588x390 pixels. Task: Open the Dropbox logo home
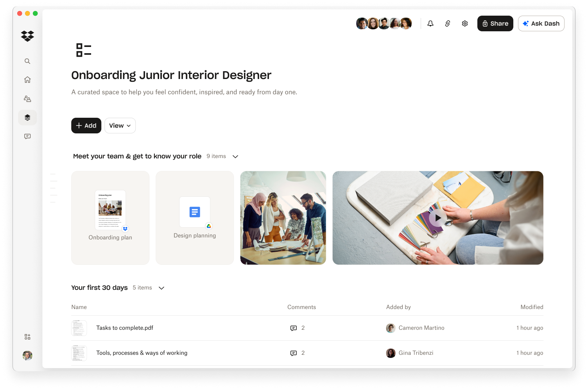(27, 36)
